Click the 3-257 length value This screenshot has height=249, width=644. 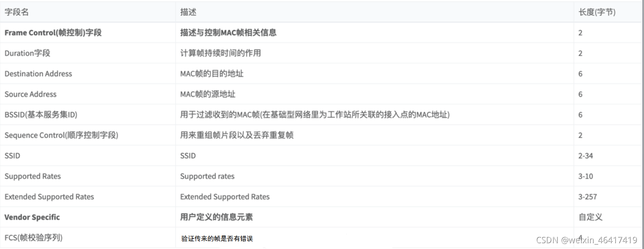588,196
